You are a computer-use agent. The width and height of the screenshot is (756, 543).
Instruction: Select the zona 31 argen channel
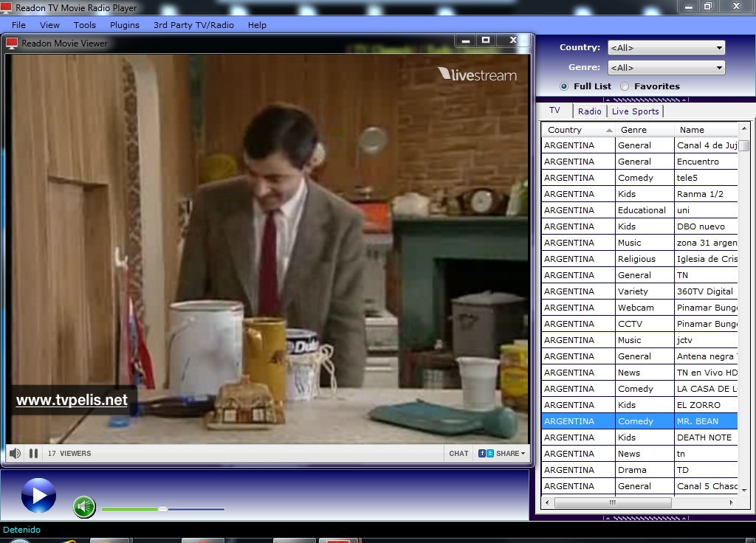[639, 243]
